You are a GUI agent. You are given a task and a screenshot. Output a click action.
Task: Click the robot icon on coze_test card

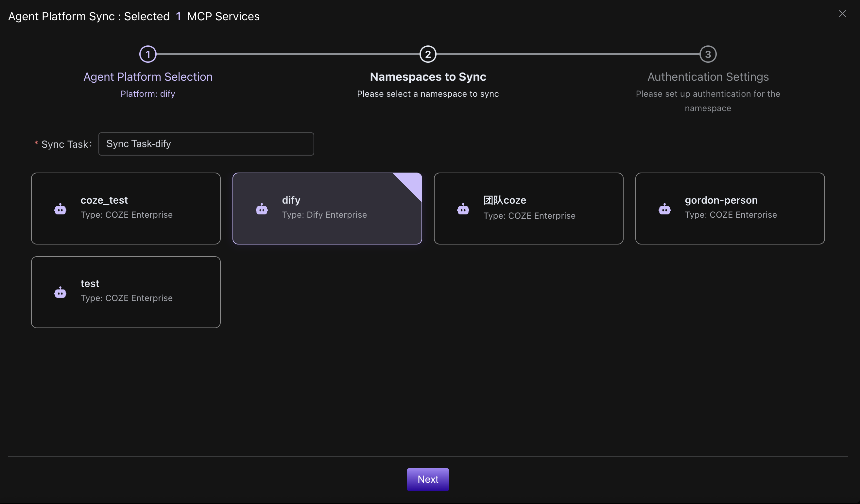[x=60, y=209]
